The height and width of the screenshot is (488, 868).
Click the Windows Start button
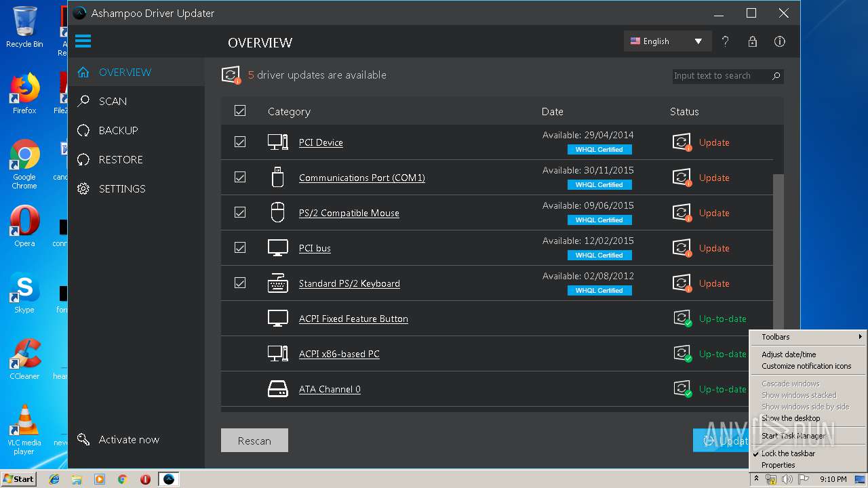click(18, 479)
